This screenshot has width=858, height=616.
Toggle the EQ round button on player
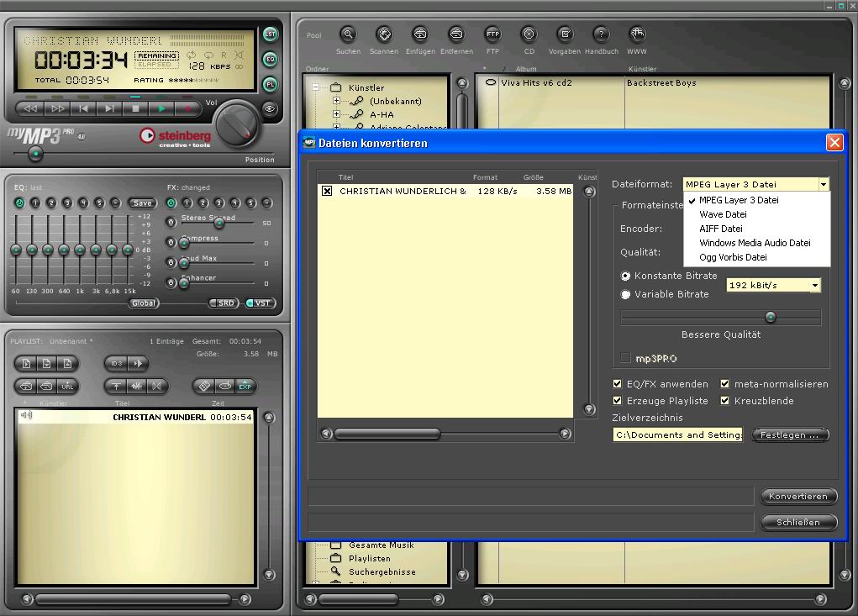[x=270, y=59]
